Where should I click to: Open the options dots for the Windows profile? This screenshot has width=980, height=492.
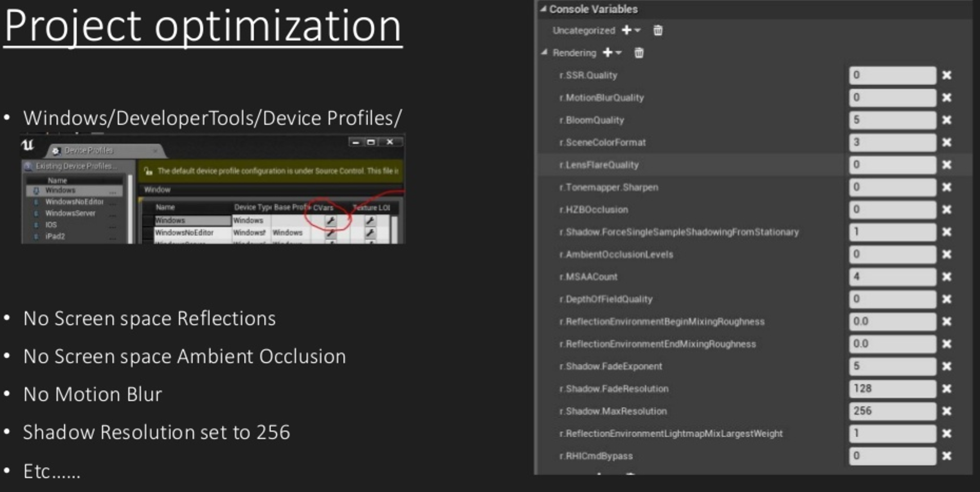pyautogui.click(x=113, y=192)
